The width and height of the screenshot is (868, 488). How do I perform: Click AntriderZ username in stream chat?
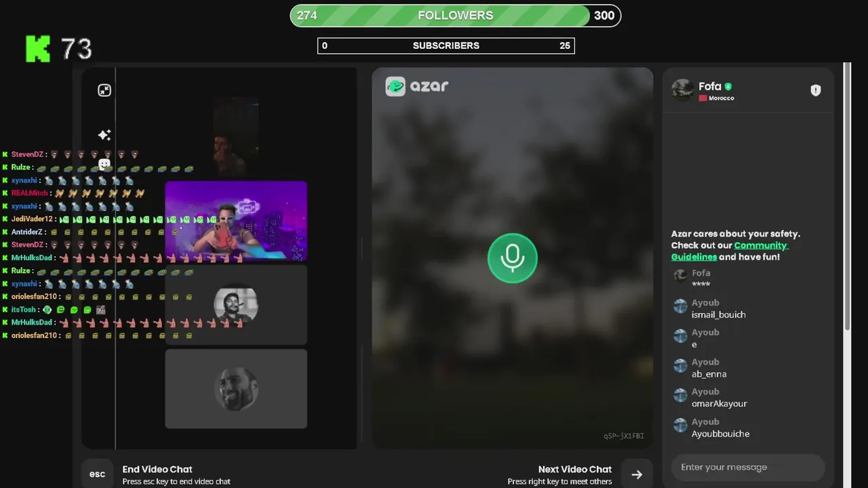(x=27, y=232)
